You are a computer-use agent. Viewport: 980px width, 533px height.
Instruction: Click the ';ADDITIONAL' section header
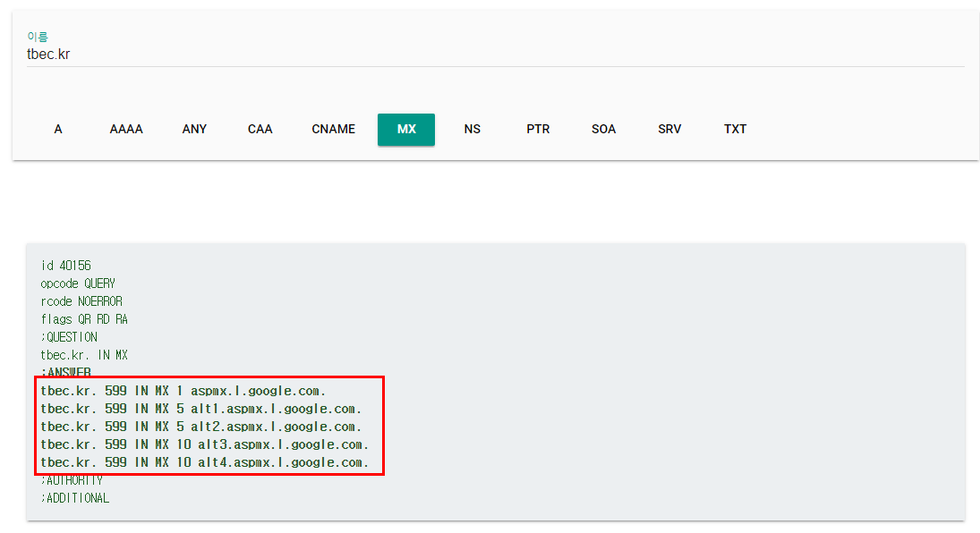(x=75, y=499)
